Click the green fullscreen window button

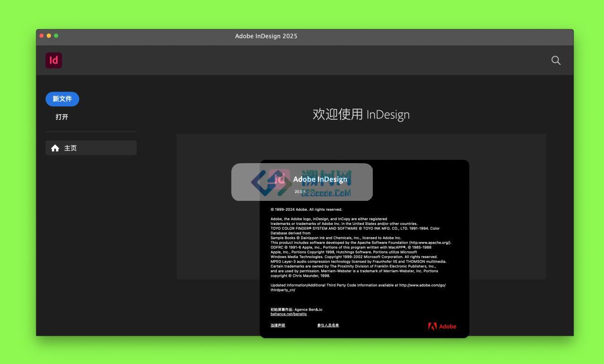click(56, 36)
